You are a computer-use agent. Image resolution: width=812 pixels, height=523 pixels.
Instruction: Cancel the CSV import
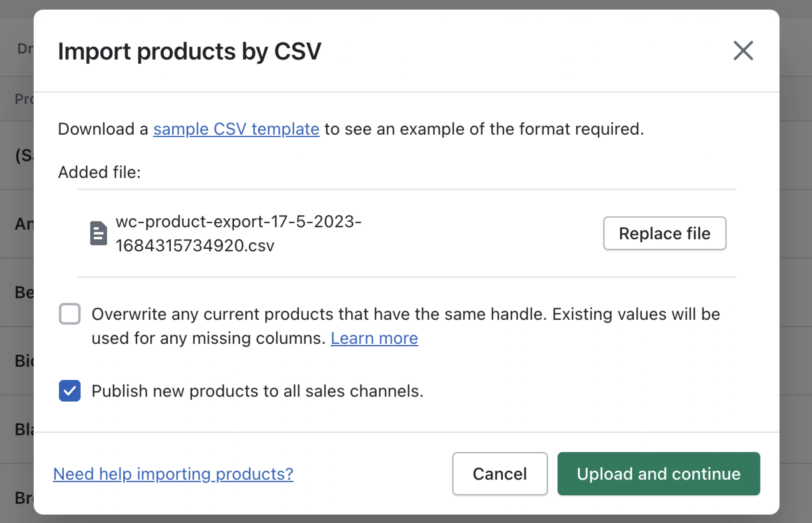click(500, 474)
